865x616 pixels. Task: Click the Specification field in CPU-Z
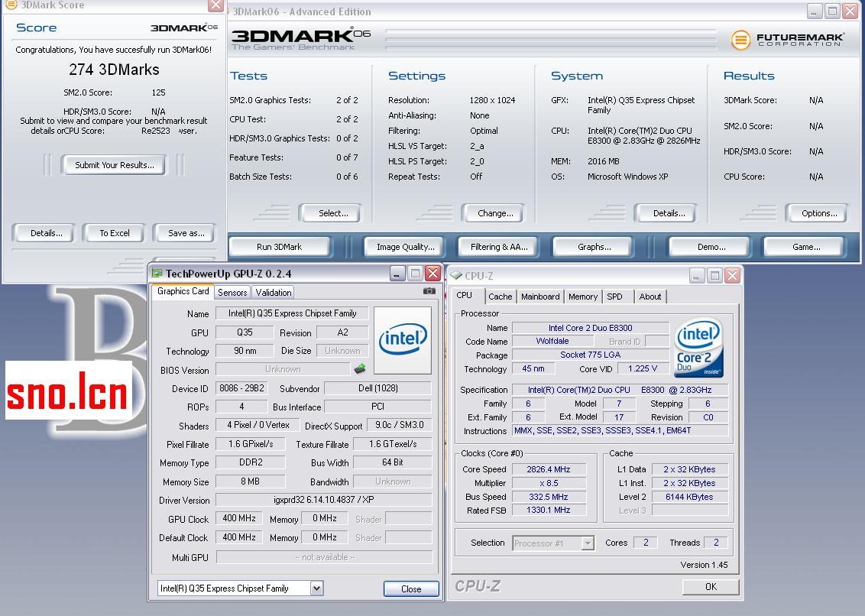(620, 390)
